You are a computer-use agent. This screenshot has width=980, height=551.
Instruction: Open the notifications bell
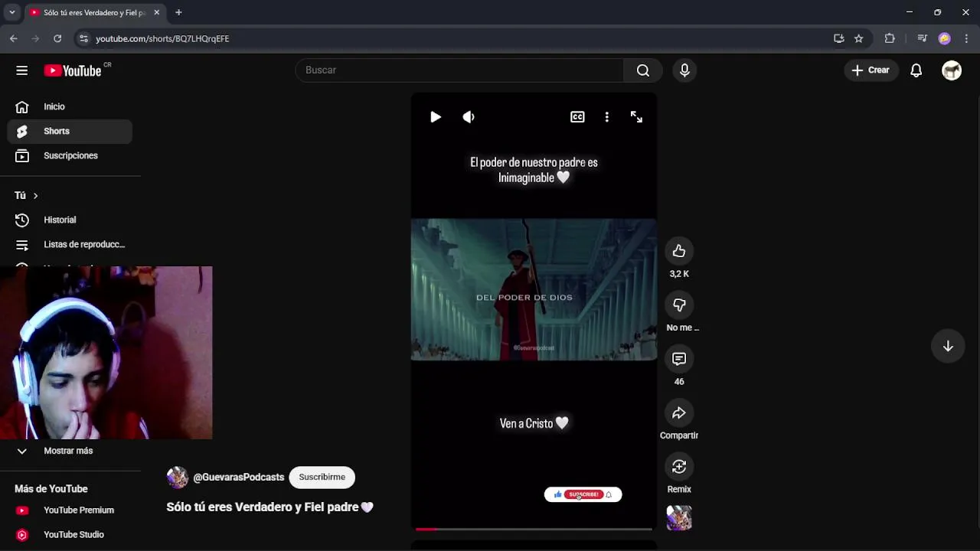tap(916, 70)
